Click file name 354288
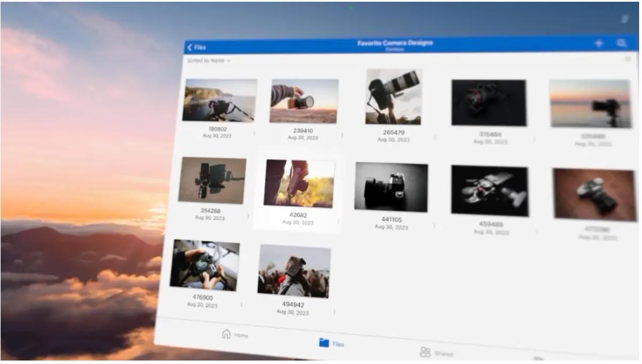642x364 pixels. [x=211, y=211]
